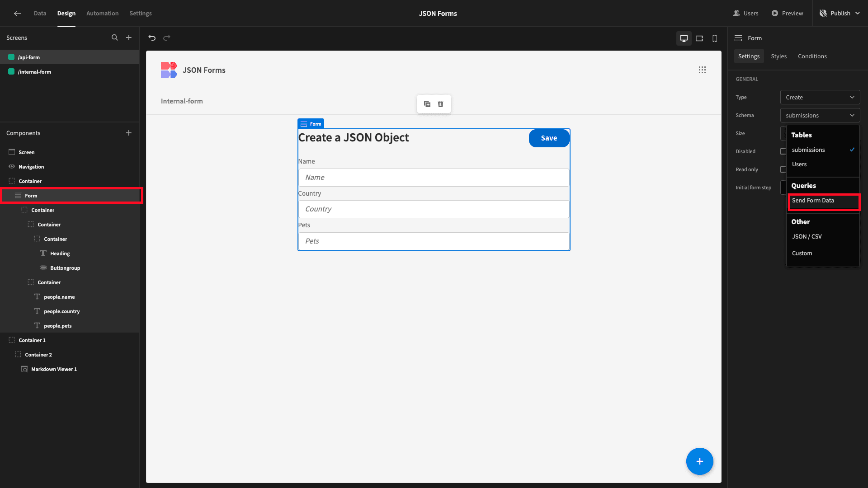Select tablet view icon
This screenshot has height=488, width=868.
click(x=699, y=38)
